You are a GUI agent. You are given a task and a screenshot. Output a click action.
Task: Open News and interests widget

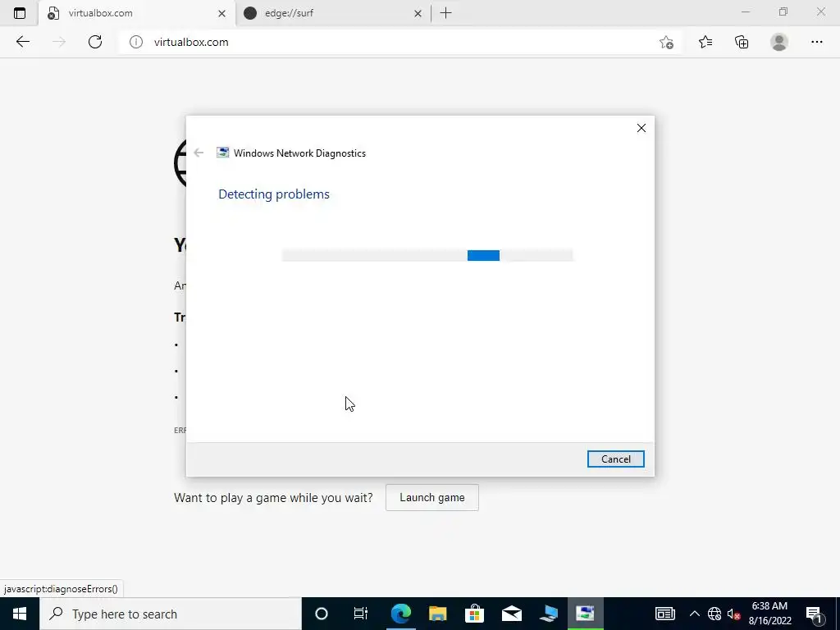(x=664, y=614)
